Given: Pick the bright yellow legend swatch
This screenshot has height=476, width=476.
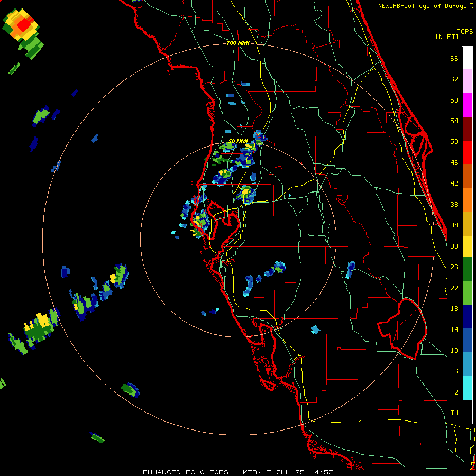Looking at the screenshot, I should click(467, 246).
